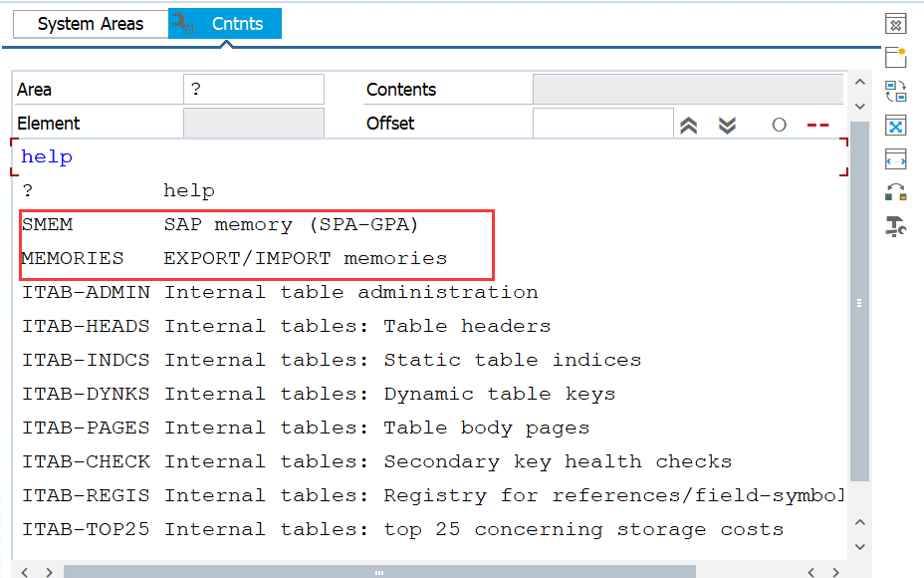
Task: Open a new debugger tool window
Action: pos(895,58)
